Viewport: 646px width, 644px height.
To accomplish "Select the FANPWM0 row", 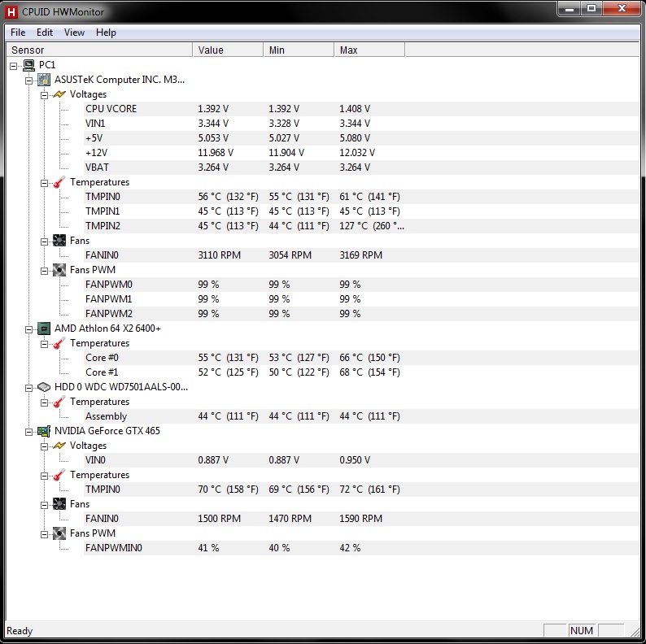I will click(361, 284).
